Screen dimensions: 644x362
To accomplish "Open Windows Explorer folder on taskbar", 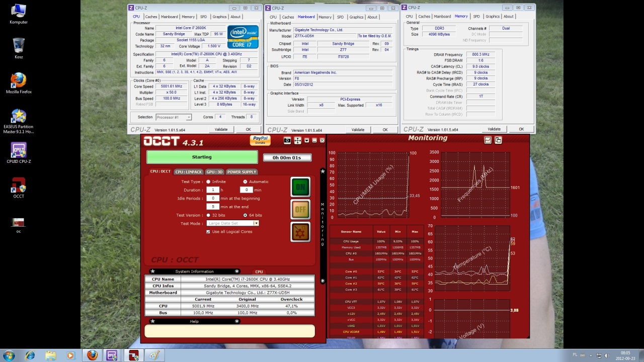I will (x=50, y=355).
